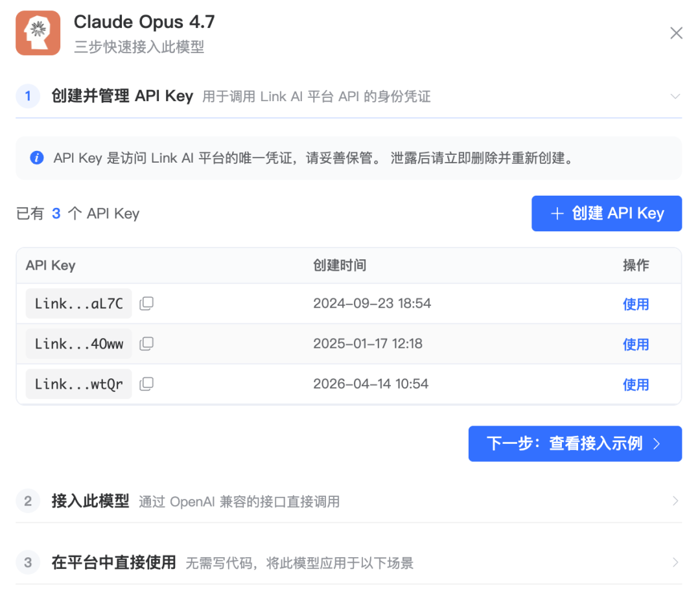Copy the Link...aL7C API key
The width and height of the screenshot is (700, 598).
[146, 303]
